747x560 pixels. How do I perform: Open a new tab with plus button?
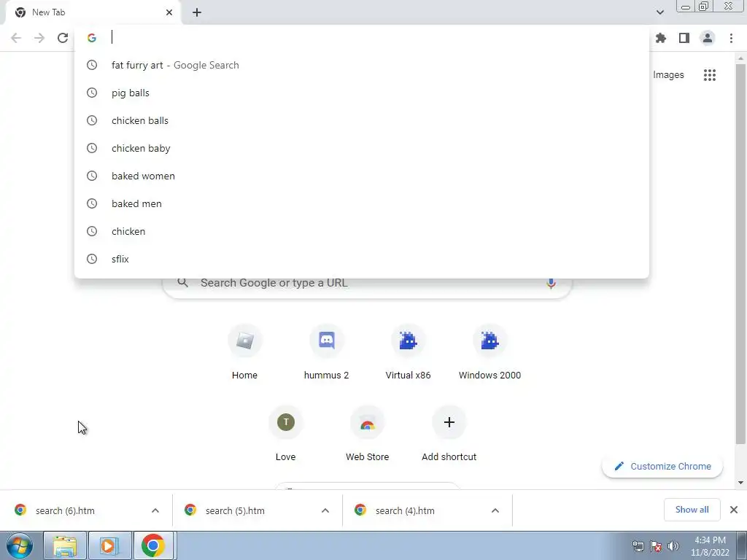[x=197, y=12]
